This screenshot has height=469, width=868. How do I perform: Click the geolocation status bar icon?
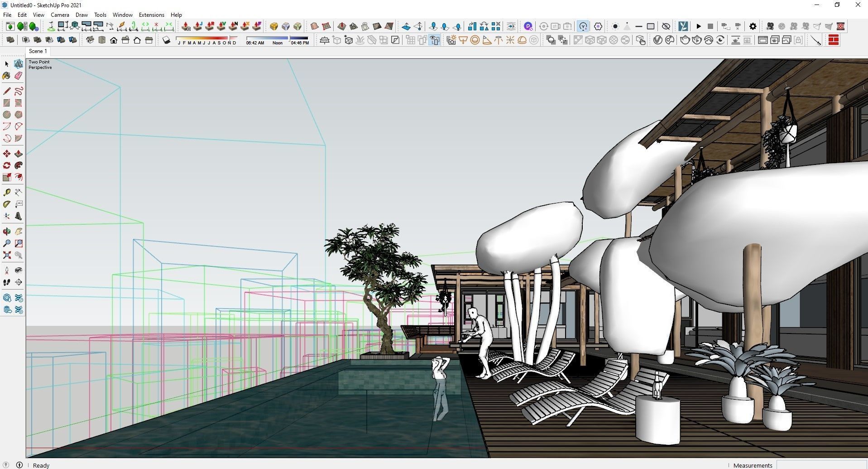tap(6, 465)
